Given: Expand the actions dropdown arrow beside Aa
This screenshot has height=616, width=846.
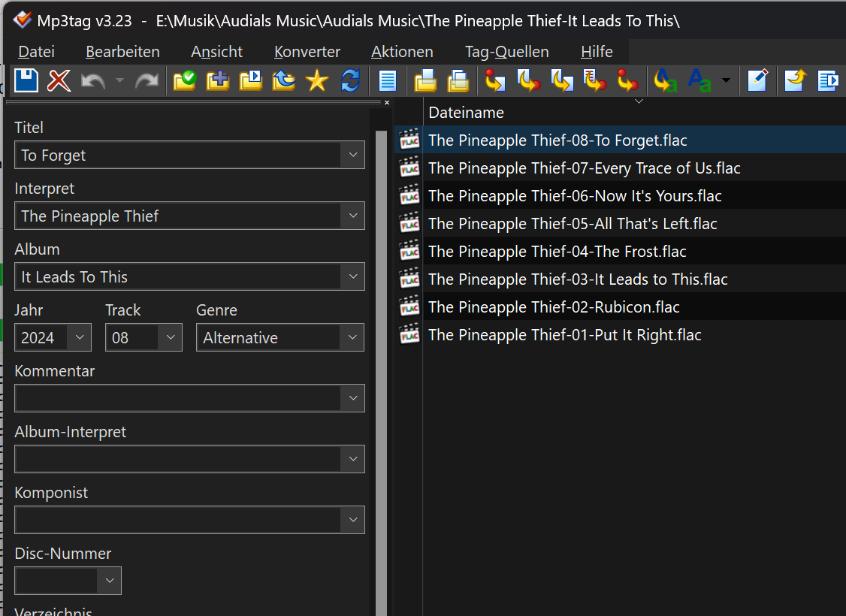Looking at the screenshot, I should coord(727,81).
